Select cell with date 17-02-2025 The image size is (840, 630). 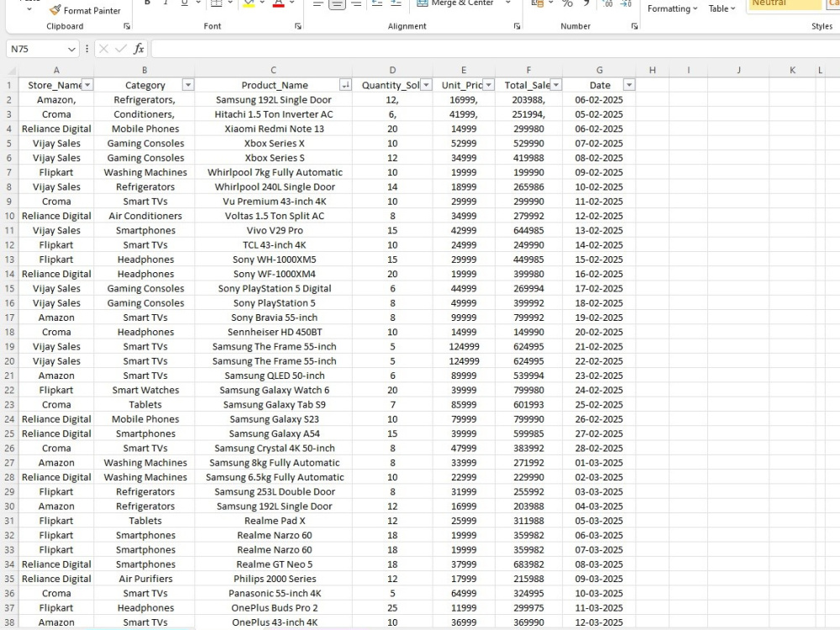(x=599, y=288)
